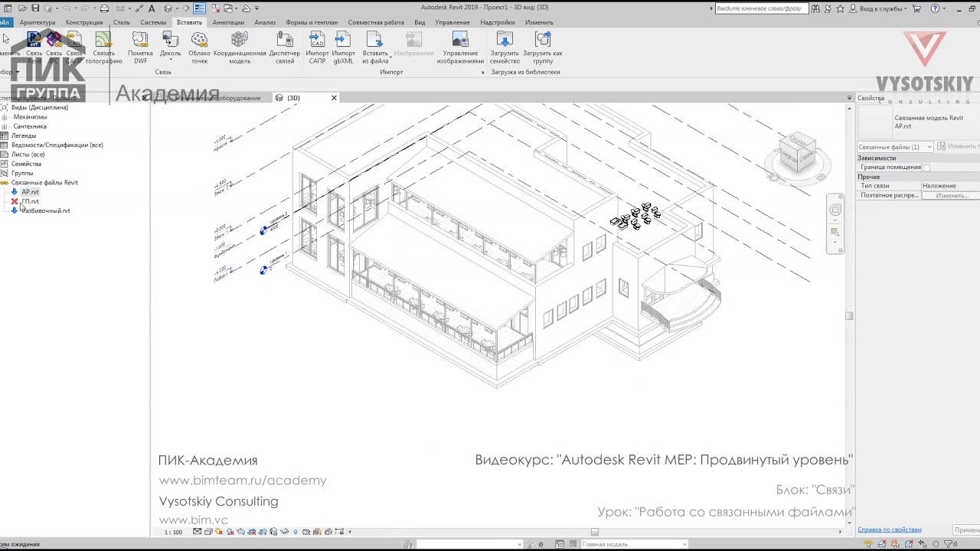Open the Архитектура ribbon tab
The image size is (980, 551).
pyautogui.click(x=38, y=22)
